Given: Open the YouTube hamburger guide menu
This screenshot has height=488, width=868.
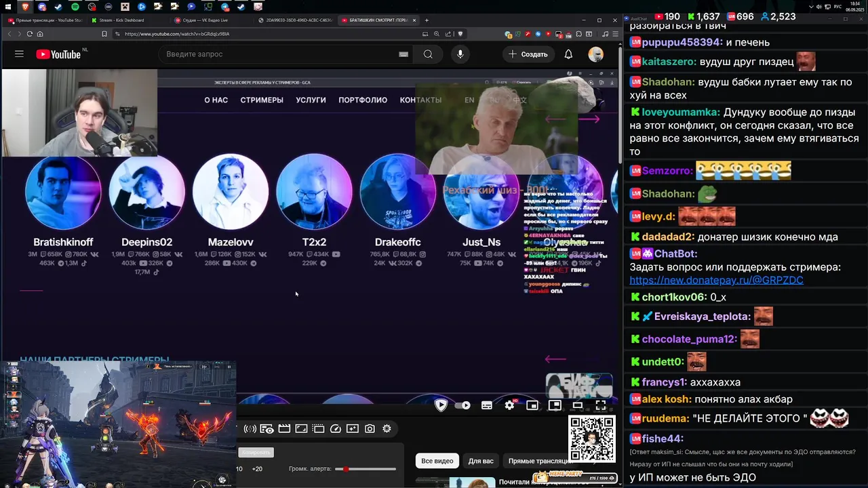Looking at the screenshot, I should coord(19,54).
